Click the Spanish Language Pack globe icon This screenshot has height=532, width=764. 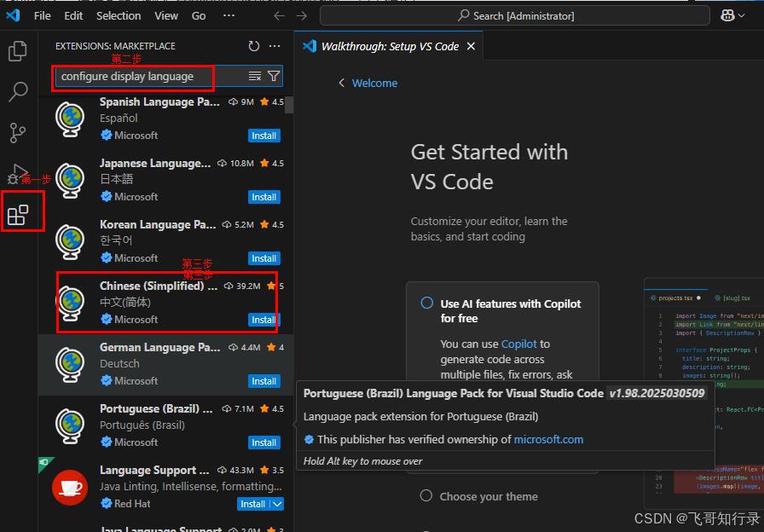point(70,119)
